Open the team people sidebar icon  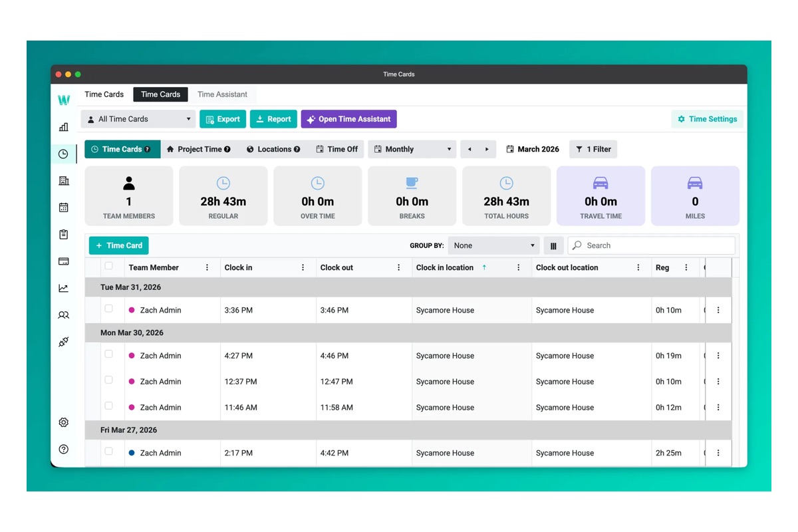pos(64,315)
